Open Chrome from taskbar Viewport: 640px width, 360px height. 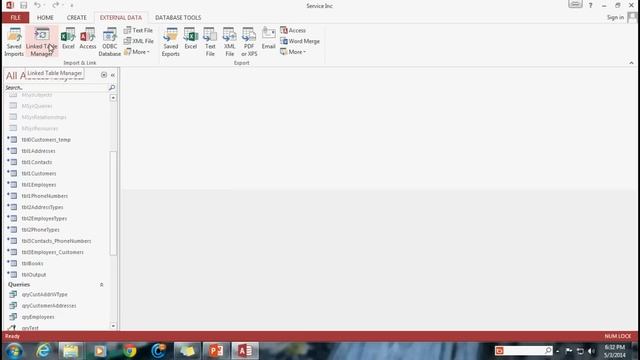130,351
